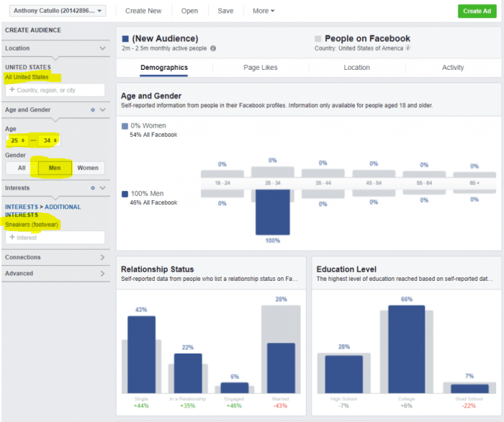The width and height of the screenshot is (504, 422).
Task: Click Open in the top bar
Action: coord(189,11)
